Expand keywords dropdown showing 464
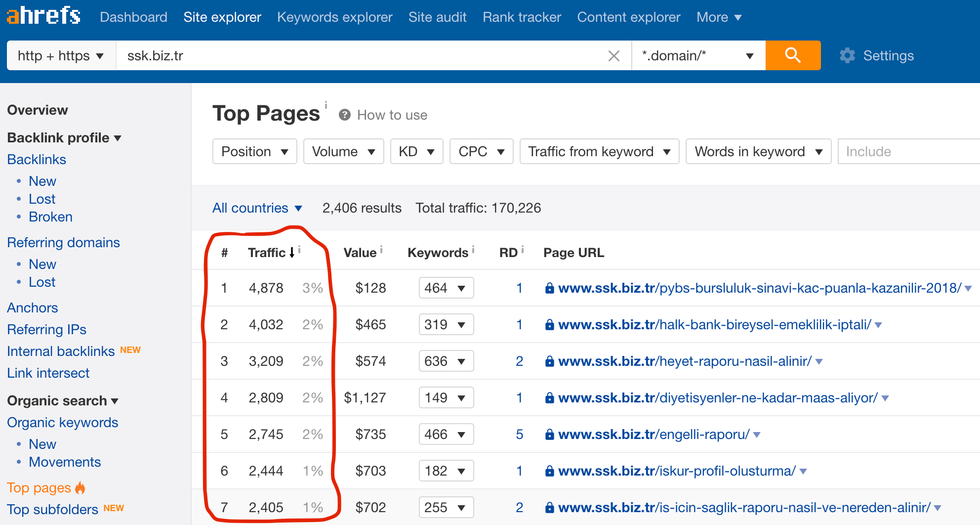The width and height of the screenshot is (980, 525). click(446, 288)
